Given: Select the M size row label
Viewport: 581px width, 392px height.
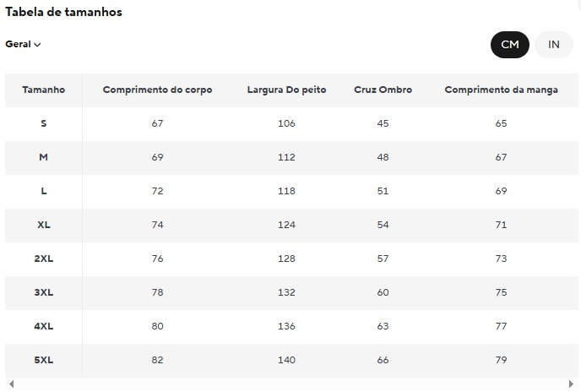Looking at the screenshot, I should point(43,157).
